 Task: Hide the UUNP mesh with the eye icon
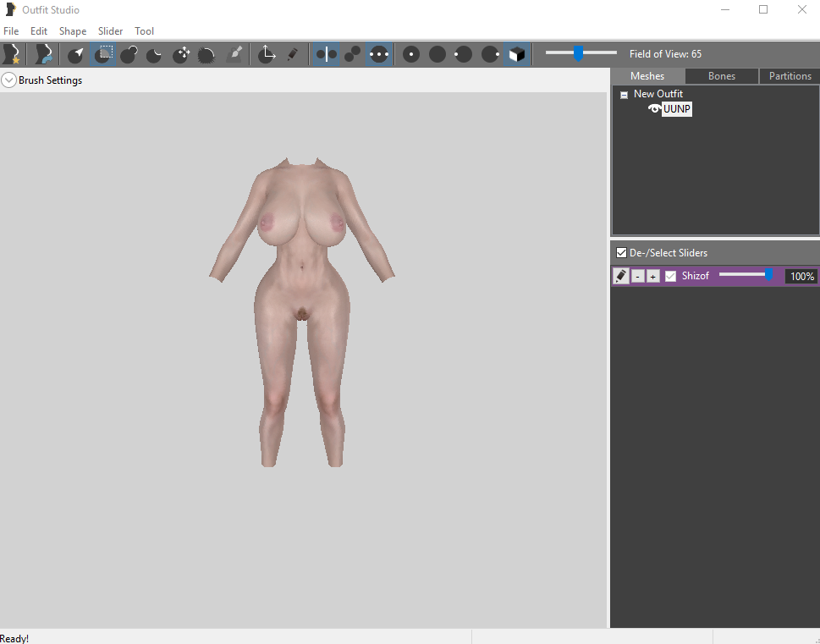click(654, 109)
